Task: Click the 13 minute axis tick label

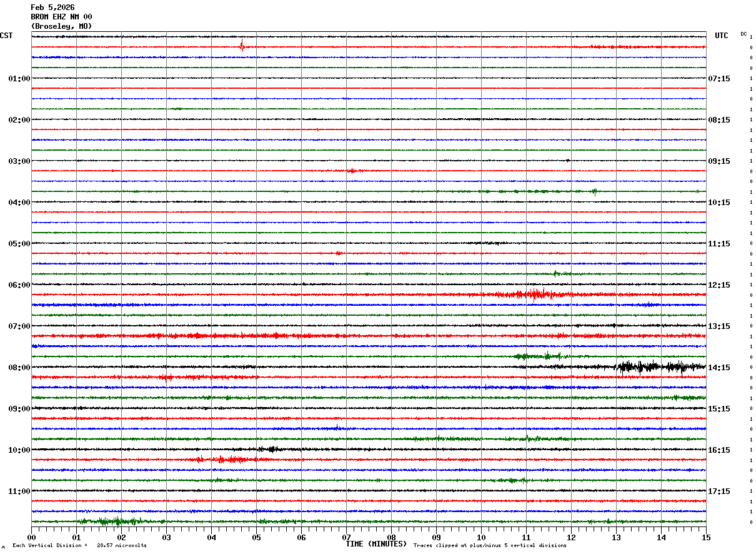Action: (x=616, y=537)
